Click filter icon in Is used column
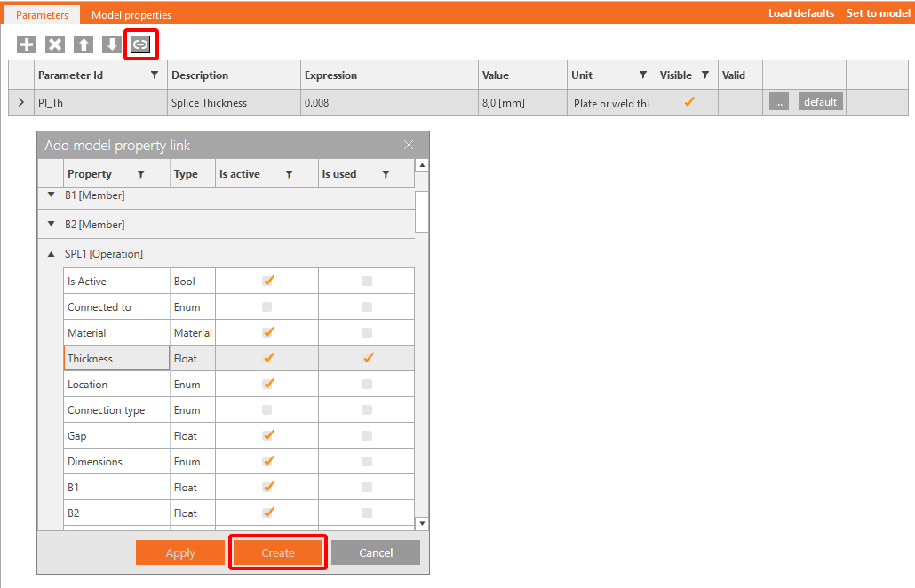Viewport: 915px width, 588px height. click(x=386, y=174)
